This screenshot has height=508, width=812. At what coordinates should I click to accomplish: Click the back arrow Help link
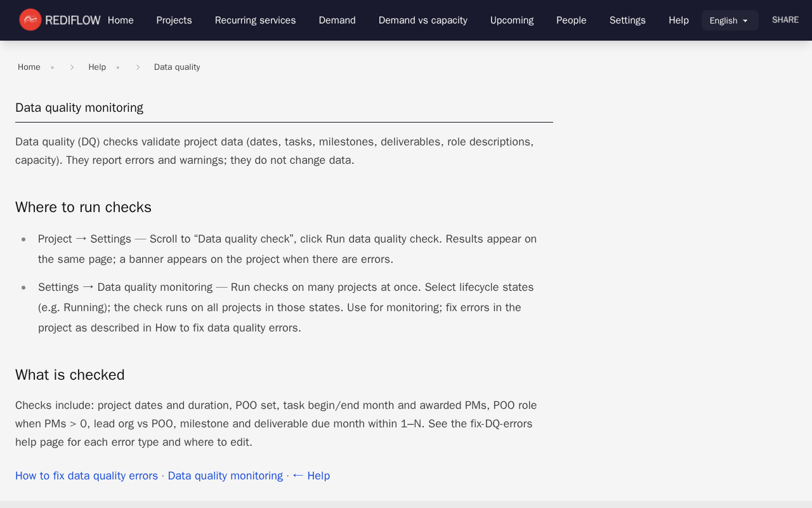click(x=311, y=476)
